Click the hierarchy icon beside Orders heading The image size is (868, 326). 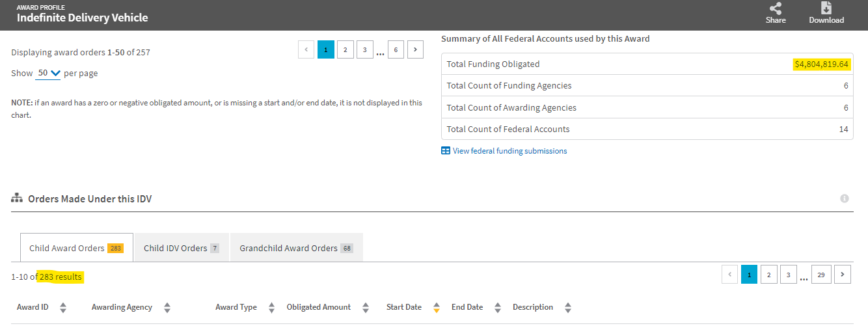(17, 198)
